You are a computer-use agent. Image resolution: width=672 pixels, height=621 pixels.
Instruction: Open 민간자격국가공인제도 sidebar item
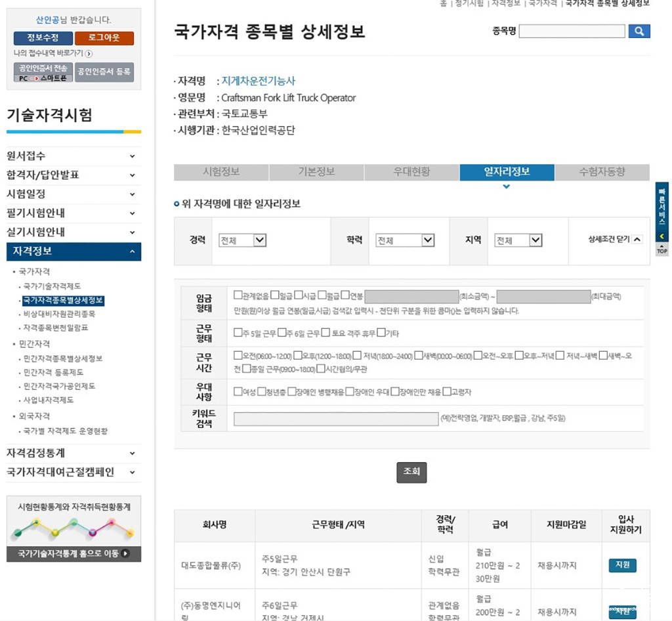click(x=59, y=386)
